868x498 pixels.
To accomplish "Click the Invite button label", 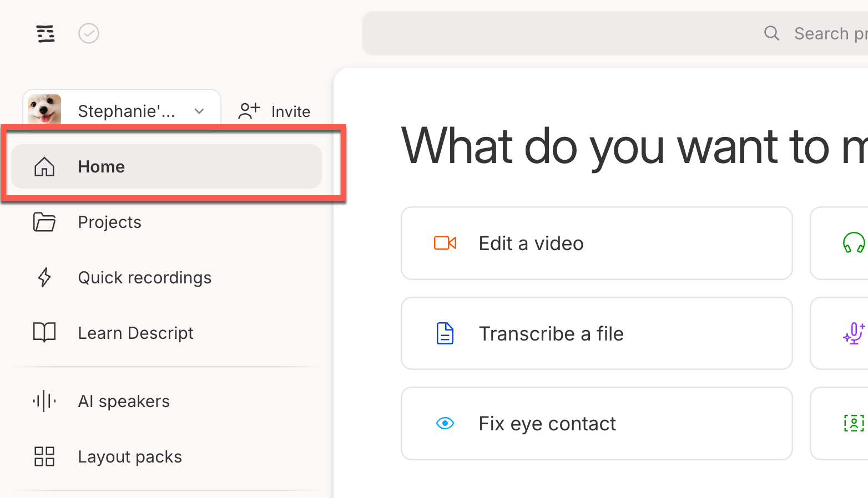I will point(291,111).
